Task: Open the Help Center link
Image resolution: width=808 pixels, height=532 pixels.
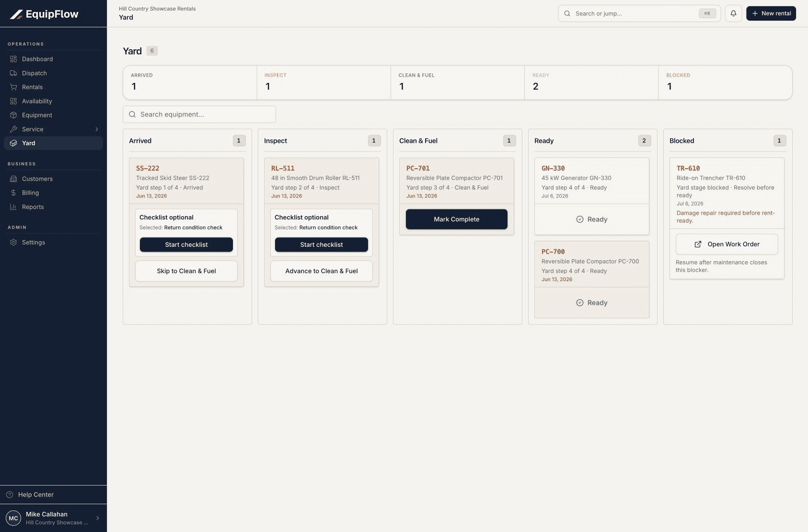Action: 53,495
